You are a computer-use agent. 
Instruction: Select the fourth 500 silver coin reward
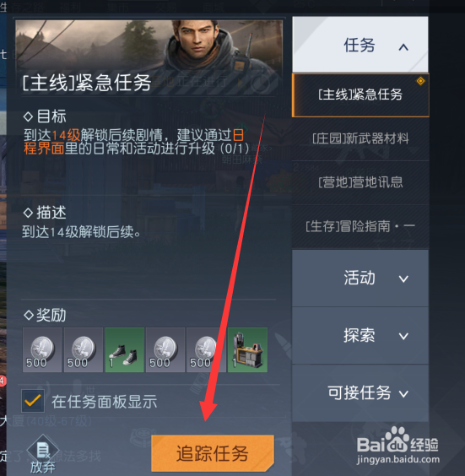click(206, 349)
